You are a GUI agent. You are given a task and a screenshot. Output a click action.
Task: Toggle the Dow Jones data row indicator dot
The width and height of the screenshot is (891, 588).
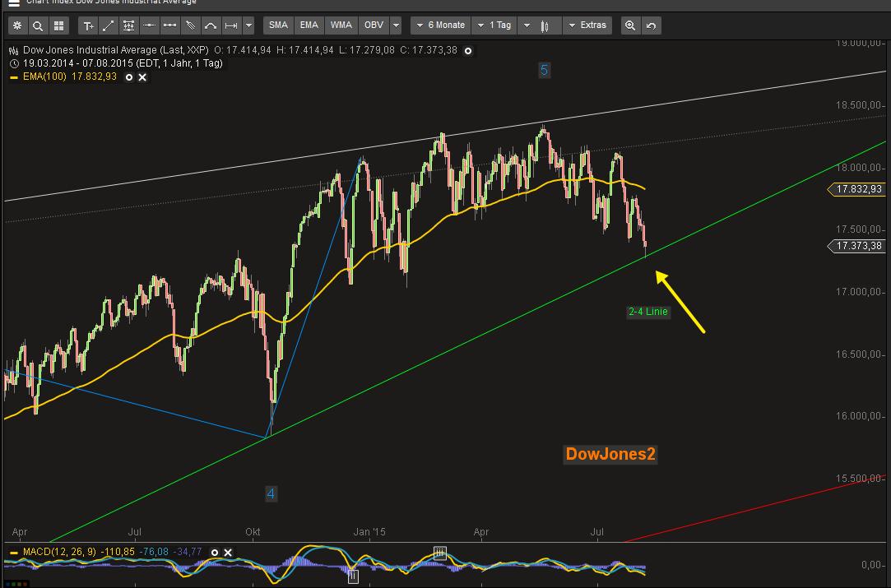point(467,51)
